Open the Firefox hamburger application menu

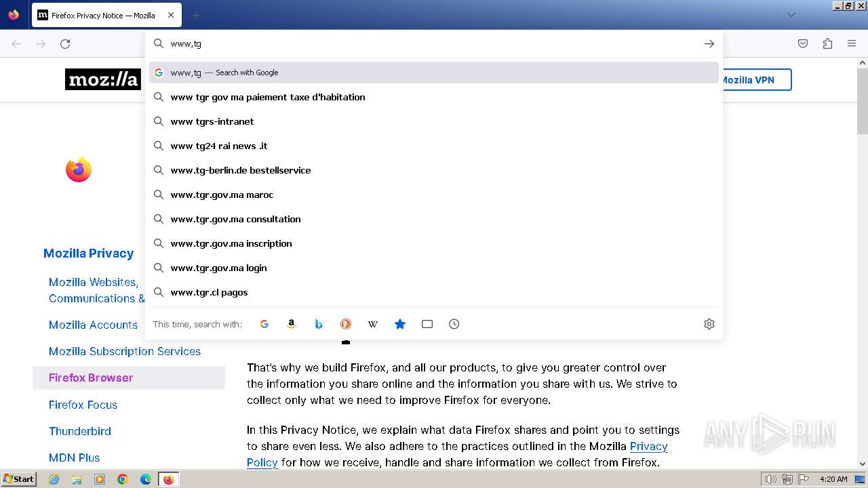click(852, 44)
